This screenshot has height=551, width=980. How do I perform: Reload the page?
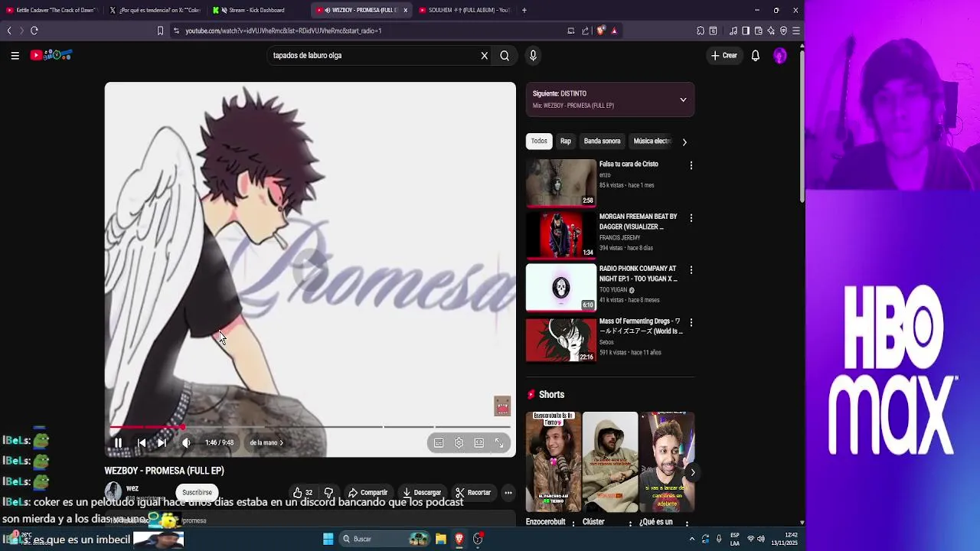click(34, 31)
